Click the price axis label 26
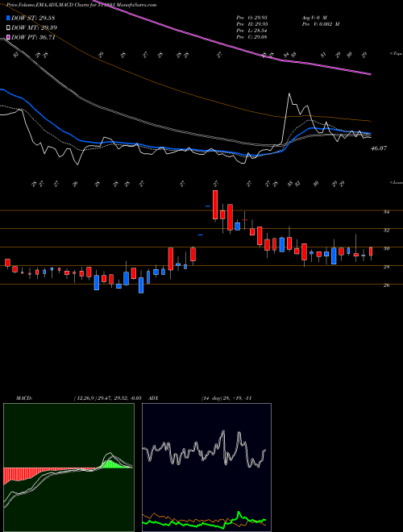This screenshot has height=532, width=403. pyautogui.click(x=386, y=285)
